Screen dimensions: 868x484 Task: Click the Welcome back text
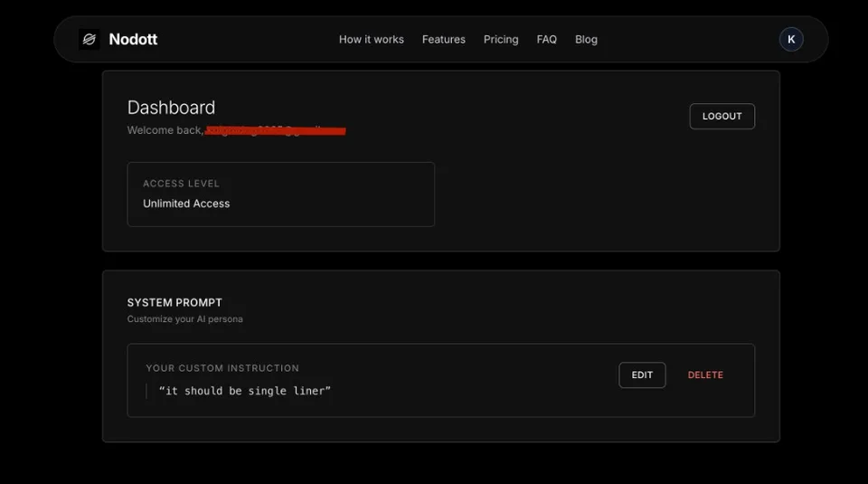[165, 130]
